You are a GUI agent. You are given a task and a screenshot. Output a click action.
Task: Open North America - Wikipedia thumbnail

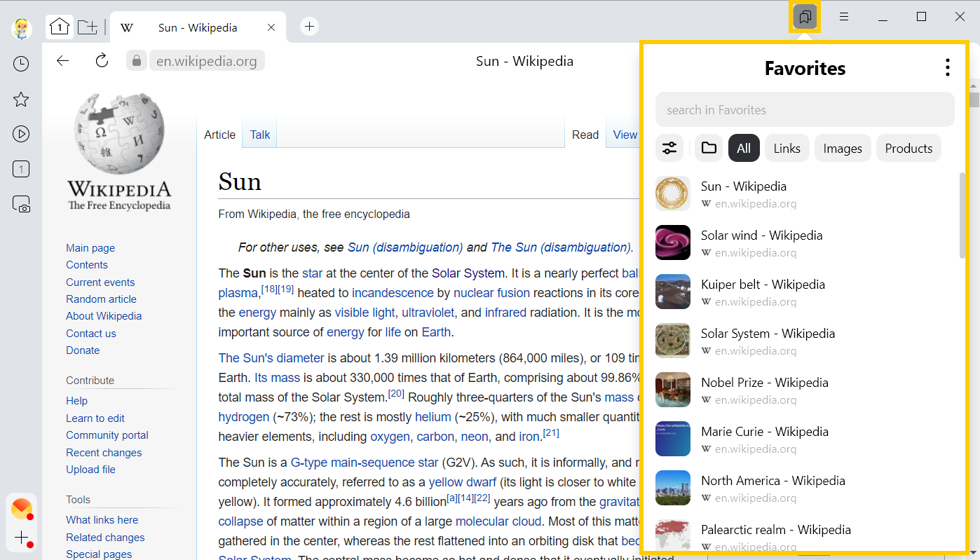click(x=673, y=488)
